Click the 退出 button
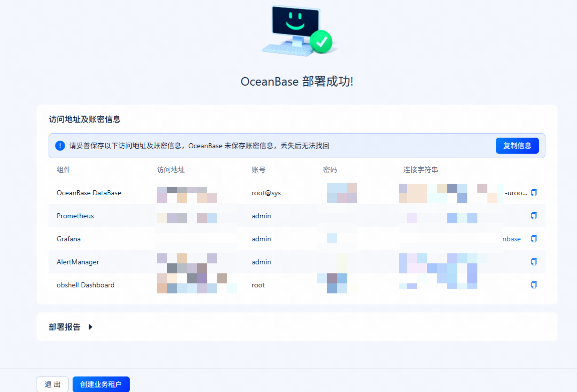The height and width of the screenshot is (392, 577). point(53,384)
